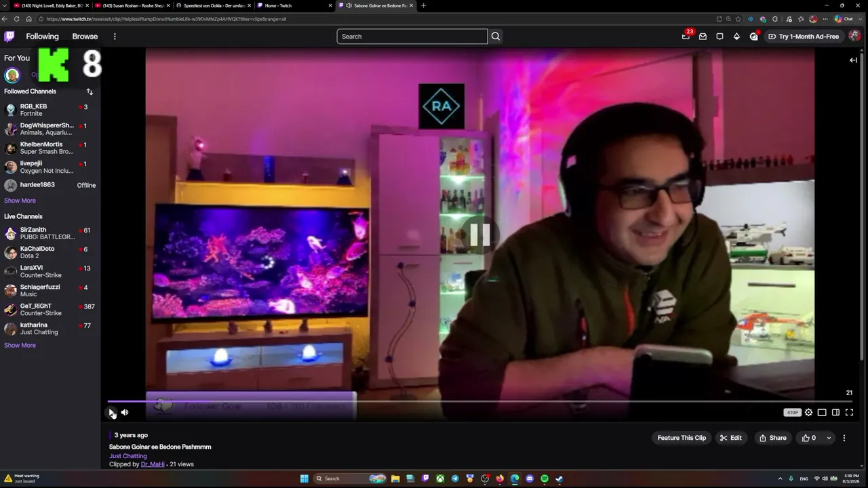Image resolution: width=868 pixels, height=488 pixels.
Task: Open the livepejii channel
Action: [50, 167]
